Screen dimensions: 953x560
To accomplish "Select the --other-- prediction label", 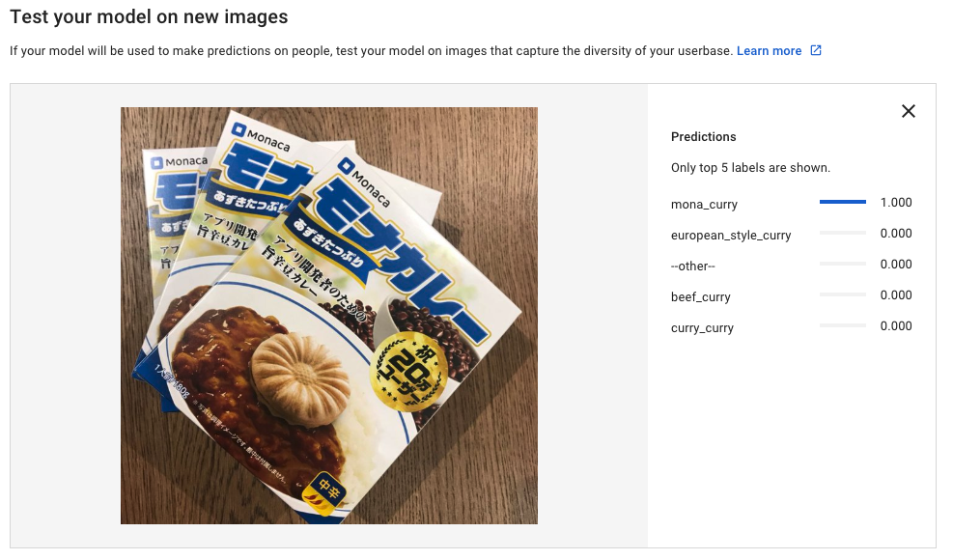I will (693, 266).
